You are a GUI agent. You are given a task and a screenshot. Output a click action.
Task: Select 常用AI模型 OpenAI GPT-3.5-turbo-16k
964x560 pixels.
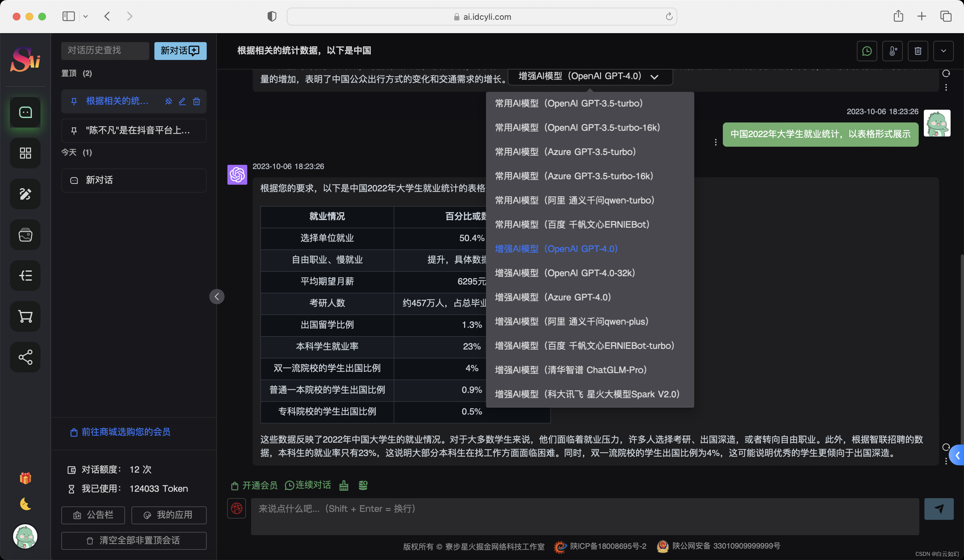[590, 127]
